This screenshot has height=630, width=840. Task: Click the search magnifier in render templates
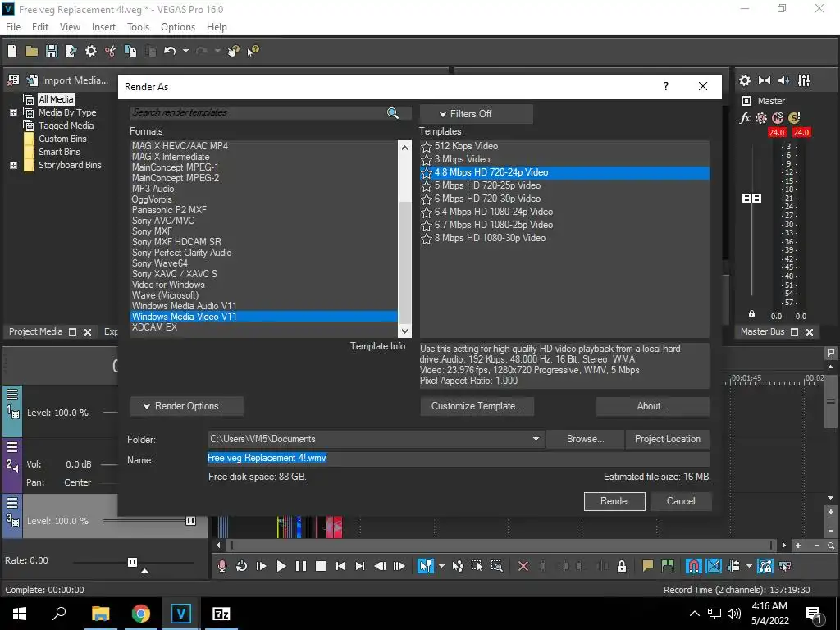click(x=393, y=113)
